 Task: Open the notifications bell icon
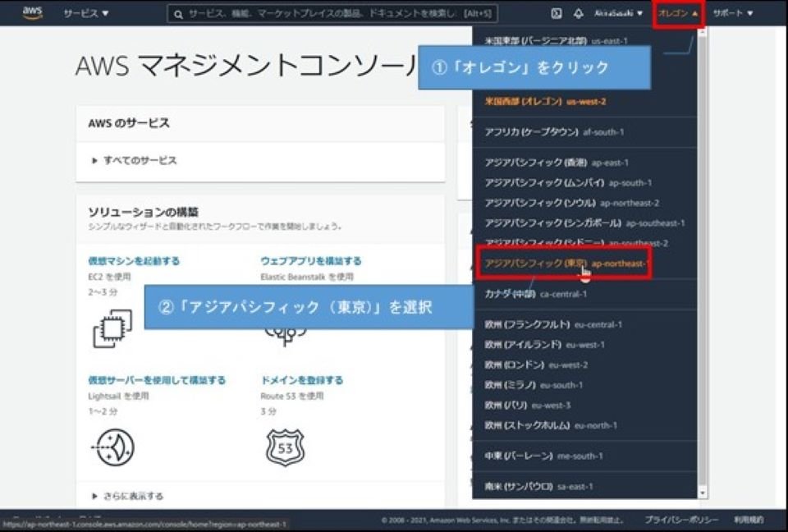[579, 14]
